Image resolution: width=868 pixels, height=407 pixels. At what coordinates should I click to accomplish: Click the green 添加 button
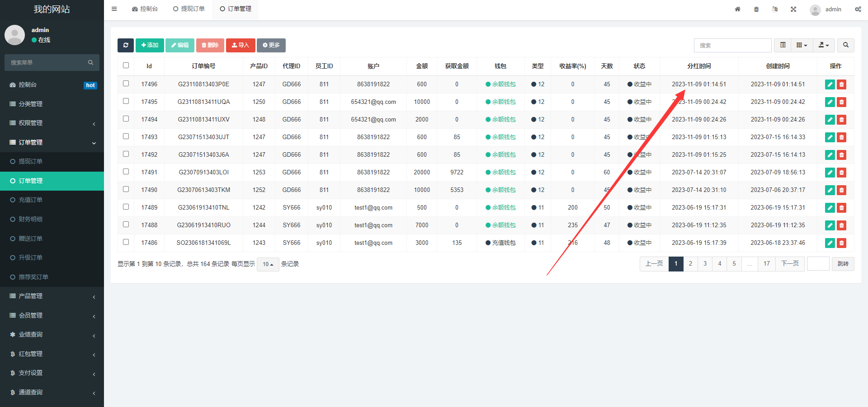click(x=150, y=45)
